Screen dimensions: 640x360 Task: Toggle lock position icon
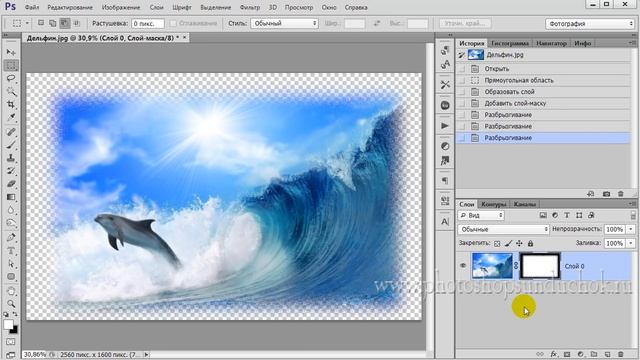tap(519, 243)
